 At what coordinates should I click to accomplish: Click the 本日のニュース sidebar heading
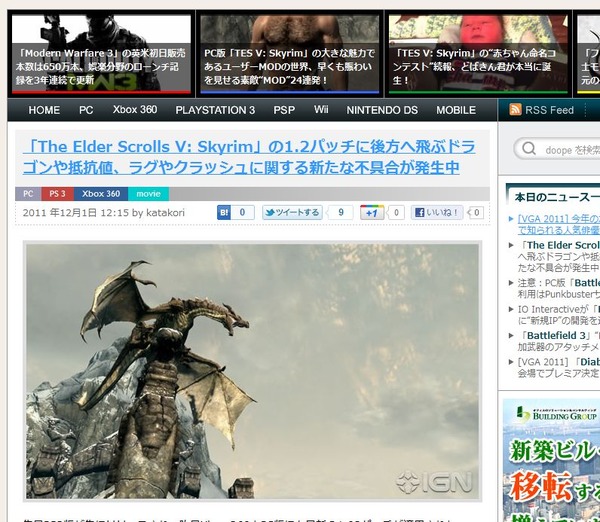point(557,197)
